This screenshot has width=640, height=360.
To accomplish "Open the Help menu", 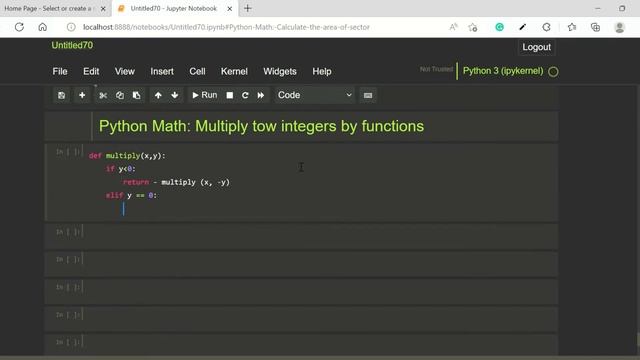I will (322, 71).
